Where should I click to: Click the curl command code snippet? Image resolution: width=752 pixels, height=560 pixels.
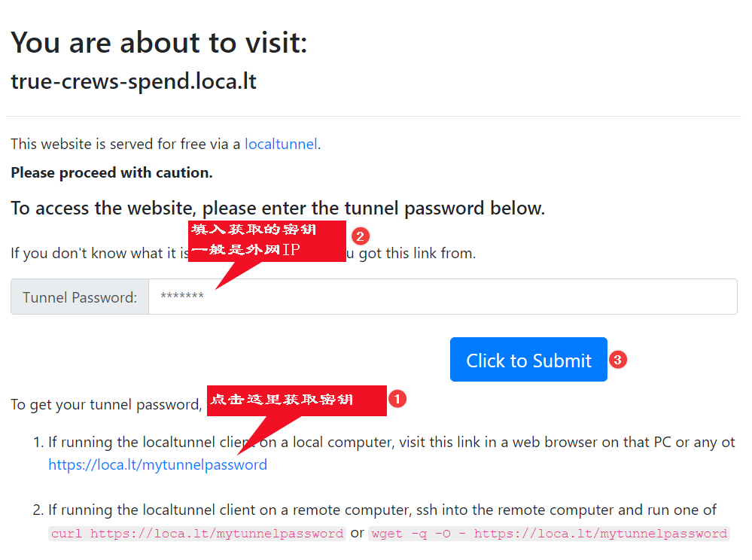[197, 534]
